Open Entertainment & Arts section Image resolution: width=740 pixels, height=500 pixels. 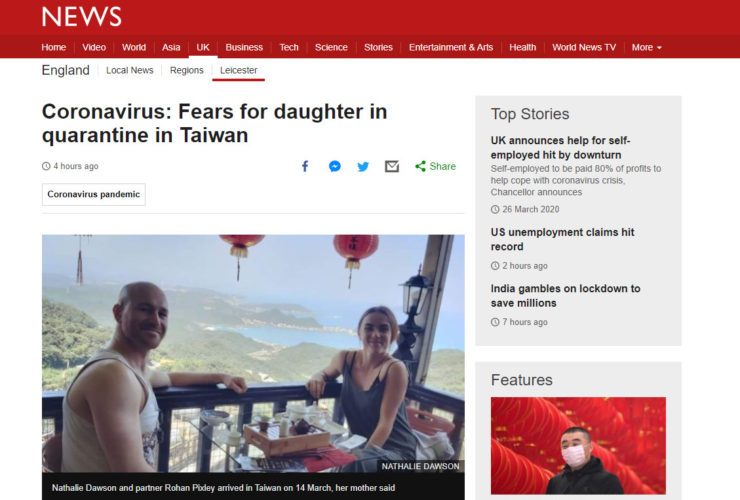[451, 47]
